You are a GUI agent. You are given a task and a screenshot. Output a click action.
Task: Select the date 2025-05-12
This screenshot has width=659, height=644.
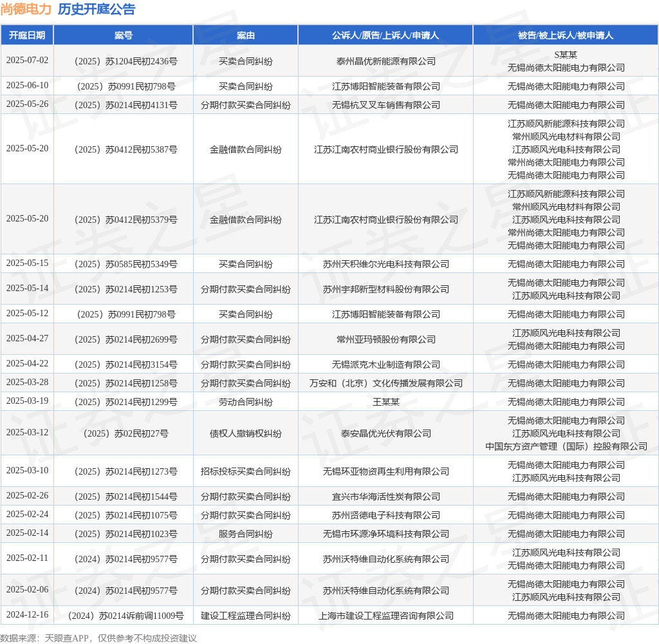click(27, 314)
